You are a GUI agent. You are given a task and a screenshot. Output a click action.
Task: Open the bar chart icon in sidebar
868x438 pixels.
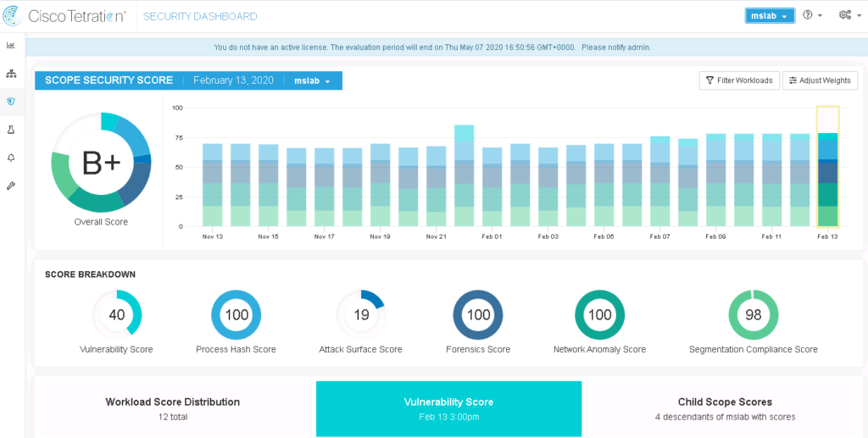pos(11,45)
